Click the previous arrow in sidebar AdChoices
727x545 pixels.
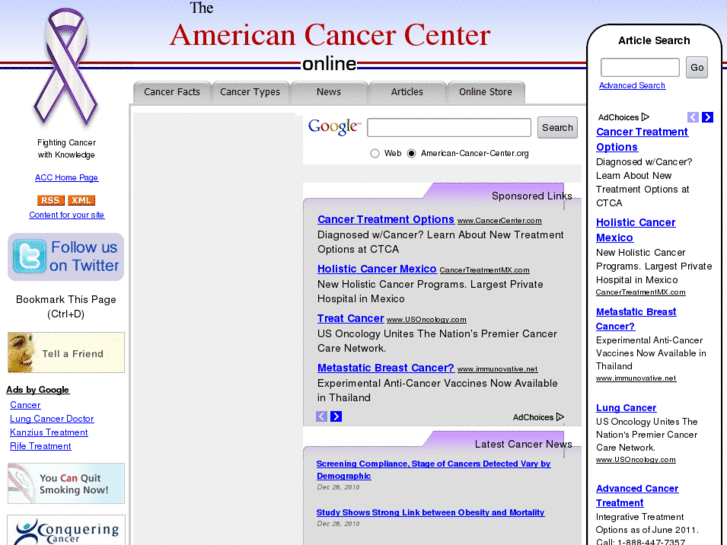coord(693,117)
